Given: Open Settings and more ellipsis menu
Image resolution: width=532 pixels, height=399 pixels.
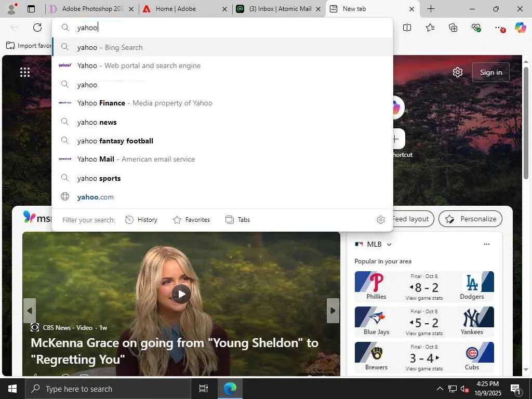Looking at the screenshot, I should tap(499, 28).
